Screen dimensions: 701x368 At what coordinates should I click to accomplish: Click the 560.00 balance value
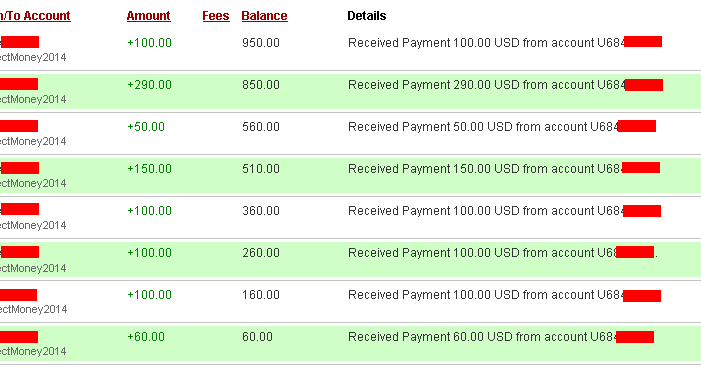tap(261, 127)
